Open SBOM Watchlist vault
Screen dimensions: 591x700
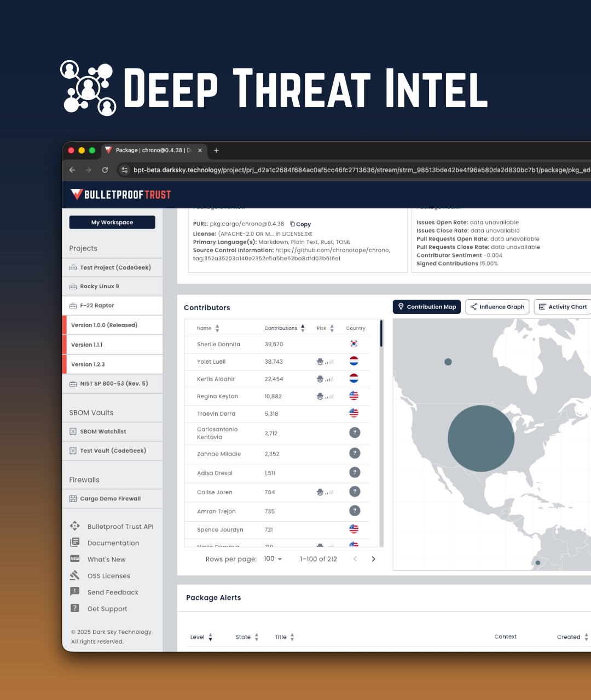(113, 431)
